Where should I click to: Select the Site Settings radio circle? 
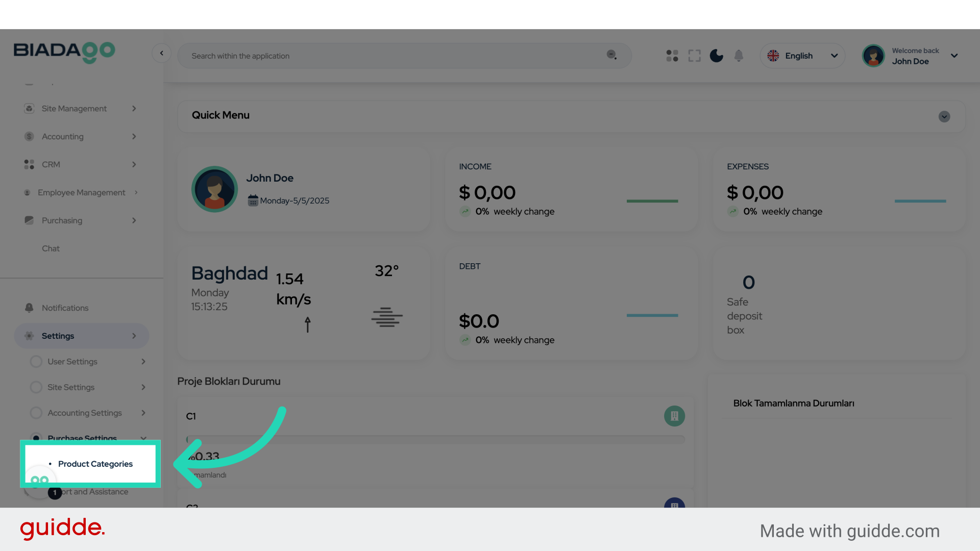[36, 387]
